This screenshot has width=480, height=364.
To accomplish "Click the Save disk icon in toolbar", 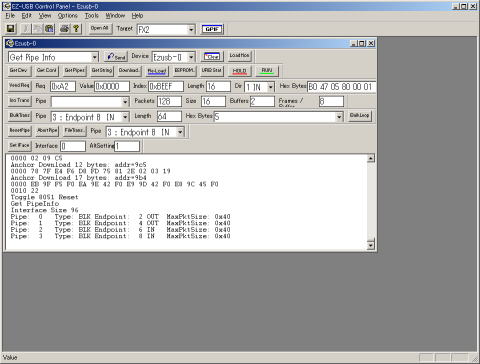I will tap(10, 29).
